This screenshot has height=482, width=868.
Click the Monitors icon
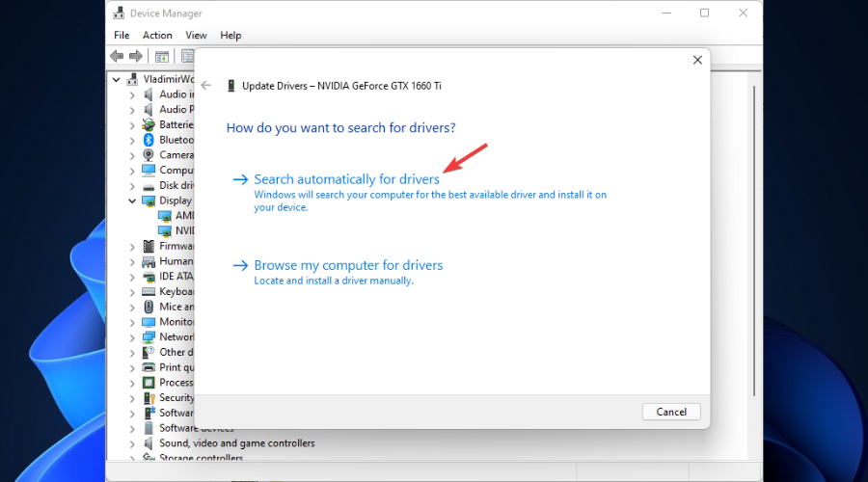point(149,322)
